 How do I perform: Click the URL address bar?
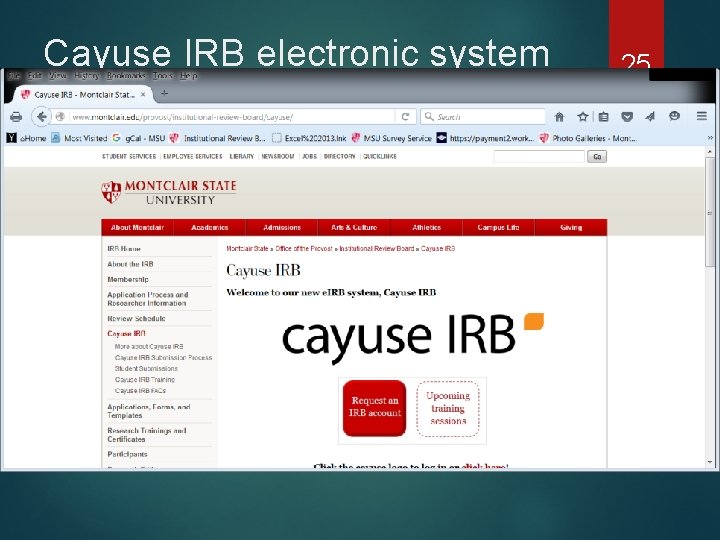click(x=230, y=117)
